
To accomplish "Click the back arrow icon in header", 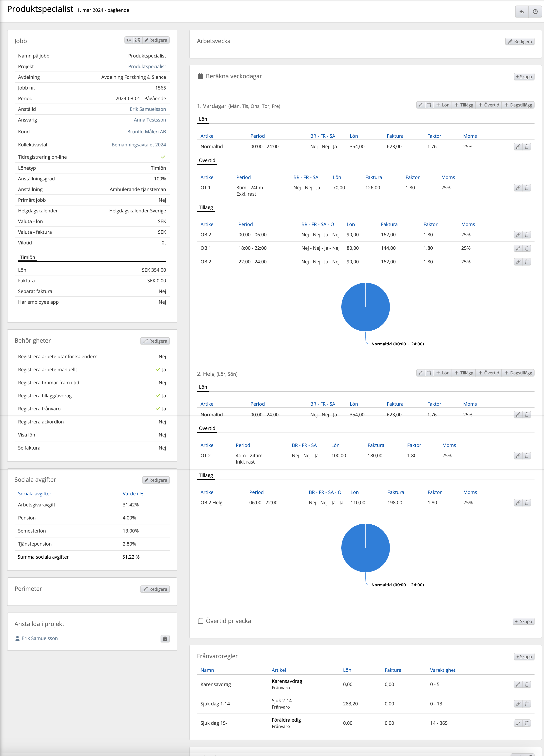I will click(x=522, y=12).
